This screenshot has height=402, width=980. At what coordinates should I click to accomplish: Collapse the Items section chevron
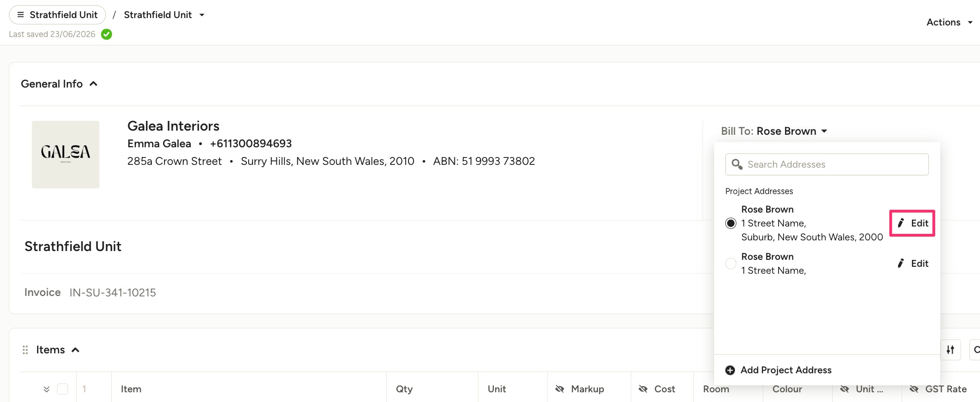coord(75,350)
